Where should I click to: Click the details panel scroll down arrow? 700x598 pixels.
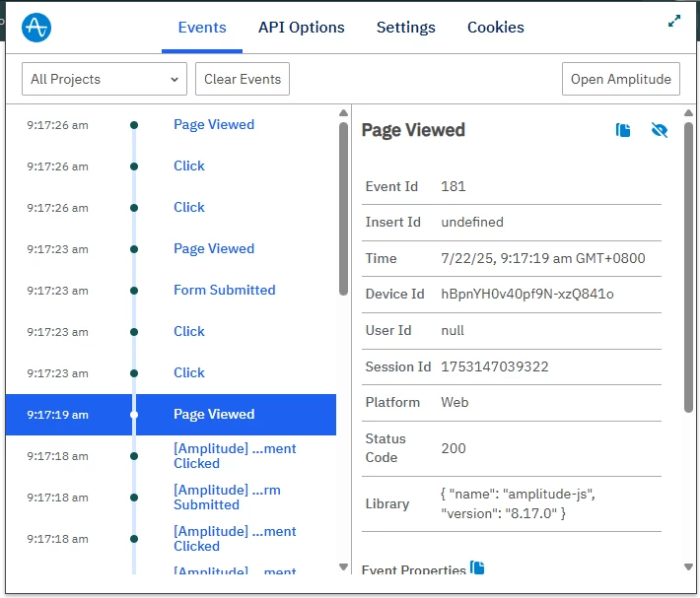point(688,566)
